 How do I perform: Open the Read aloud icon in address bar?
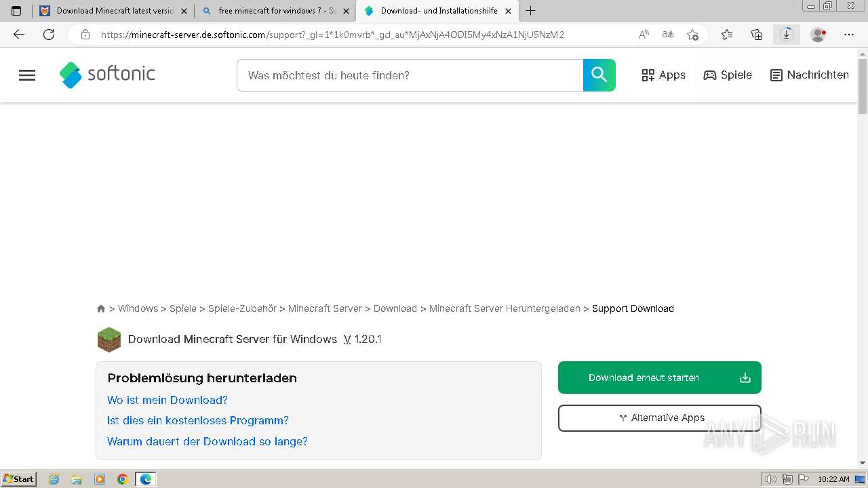[x=644, y=35]
